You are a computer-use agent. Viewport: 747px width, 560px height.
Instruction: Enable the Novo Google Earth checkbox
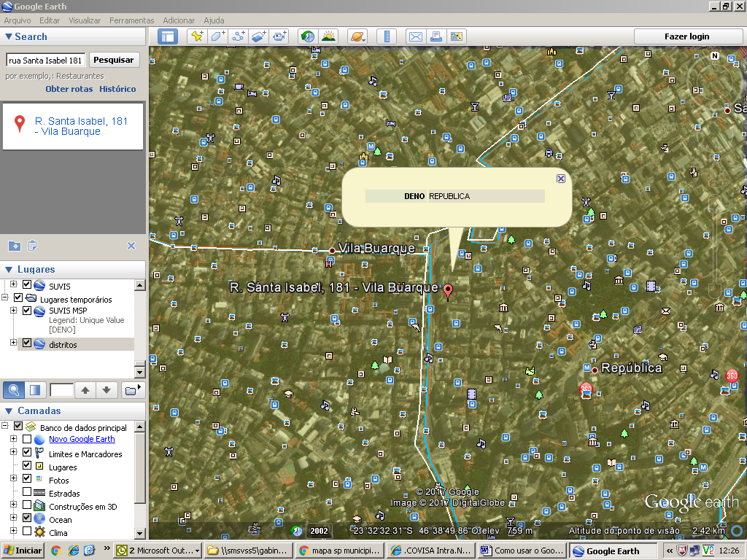pos(27,439)
